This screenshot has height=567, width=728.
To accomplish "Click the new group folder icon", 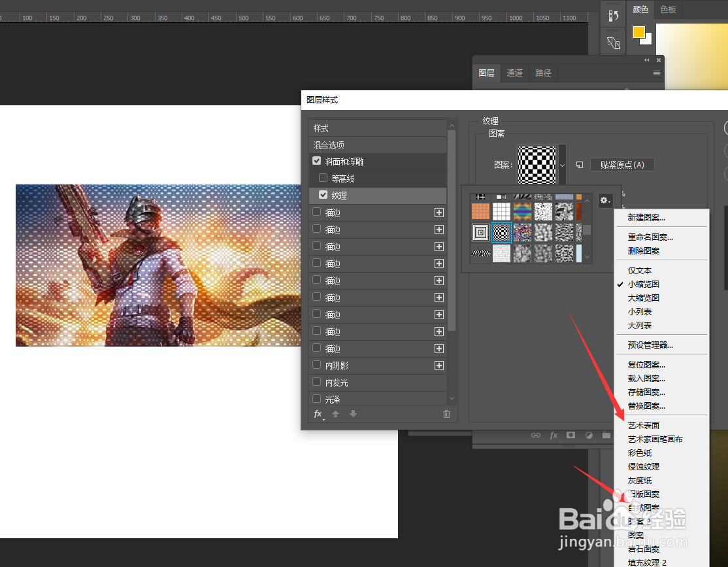I will [x=606, y=436].
